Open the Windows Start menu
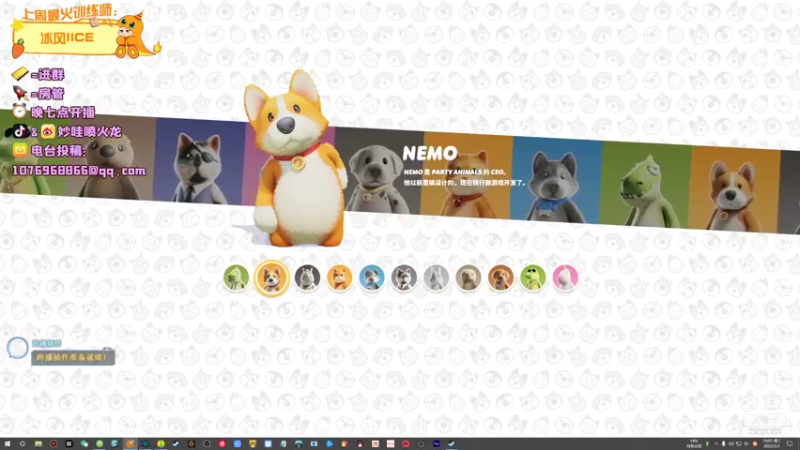 (7, 444)
